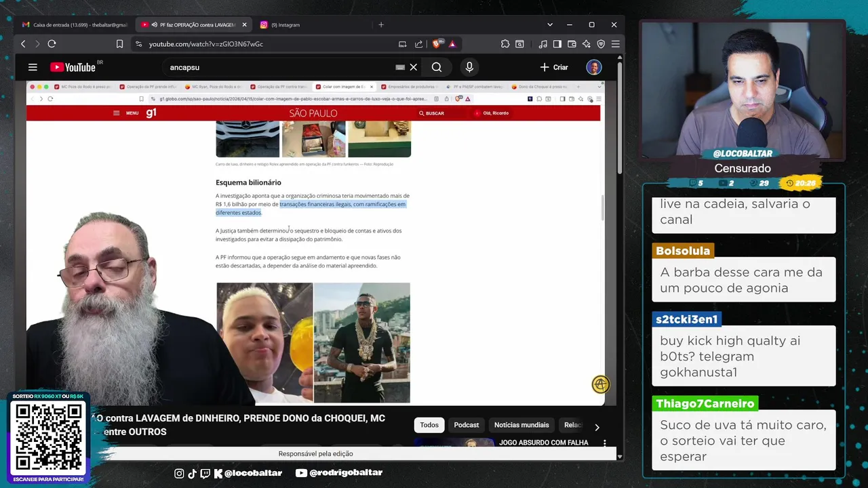Open the browser hamburger main menu

pyautogui.click(x=615, y=44)
